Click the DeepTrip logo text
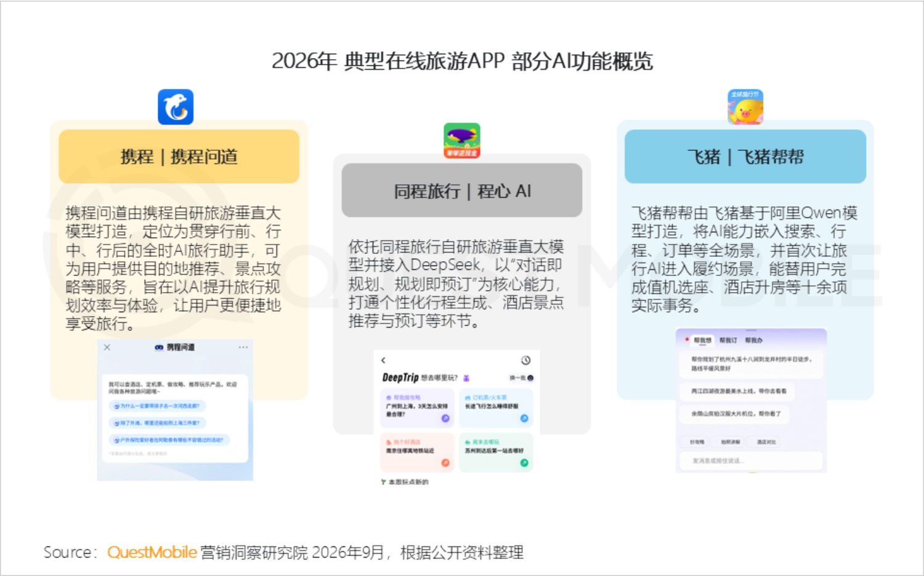This screenshot has width=924, height=576. pyautogui.click(x=400, y=378)
